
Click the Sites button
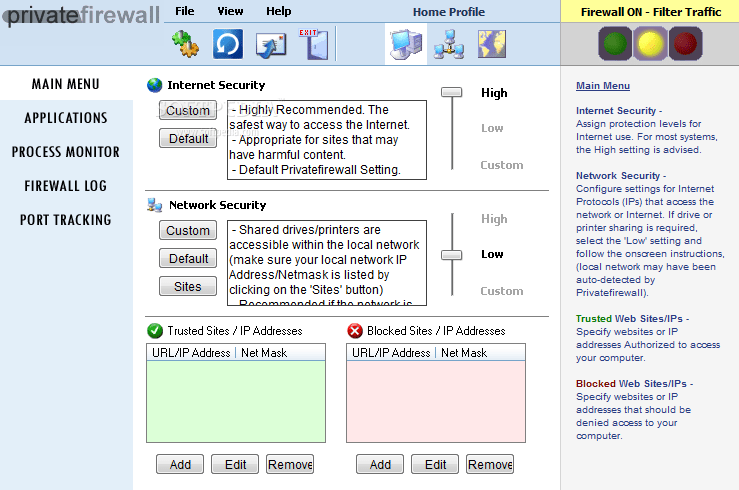tap(188, 286)
